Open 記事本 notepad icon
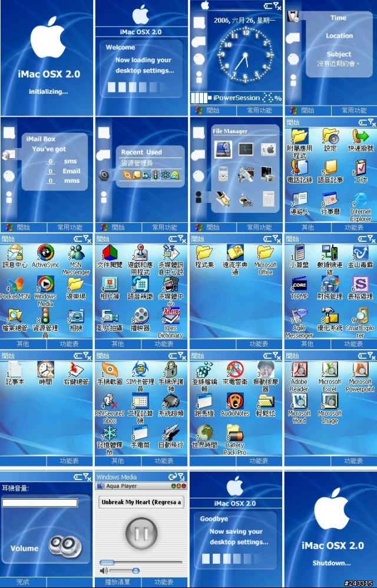Viewport: 377px width, 588px height. click(x=15, y=370)
